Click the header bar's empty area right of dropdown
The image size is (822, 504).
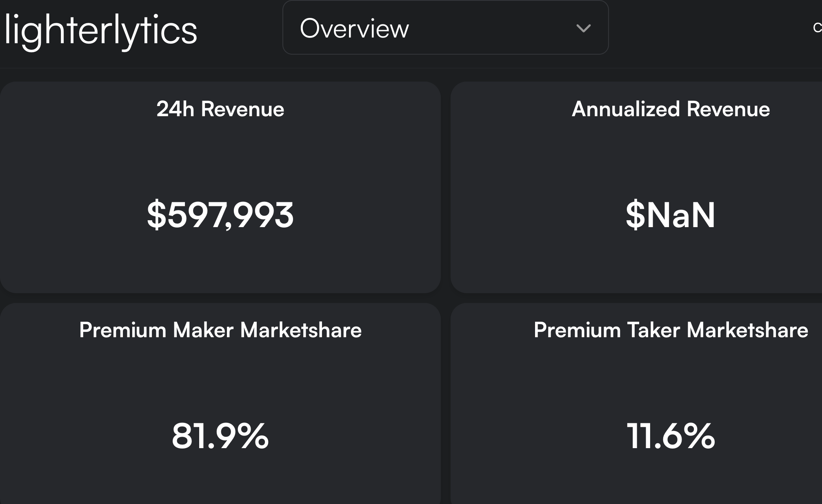(x=710, y=29)
